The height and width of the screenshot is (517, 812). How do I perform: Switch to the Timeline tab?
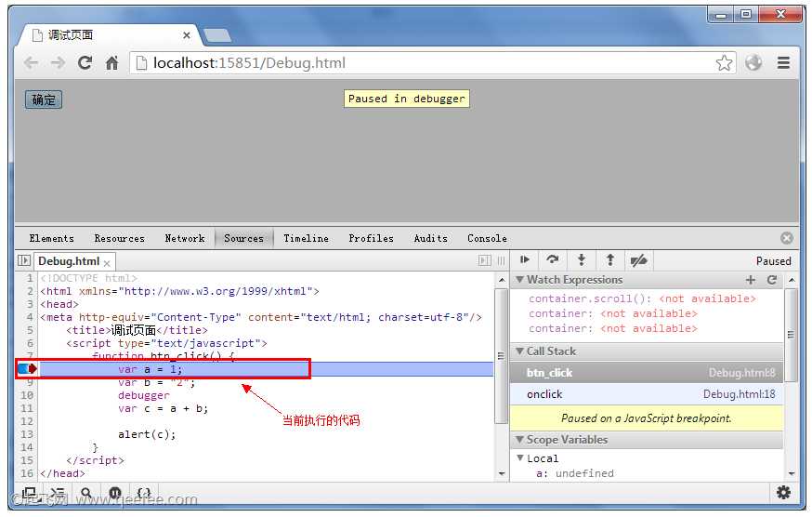point(306,238)
